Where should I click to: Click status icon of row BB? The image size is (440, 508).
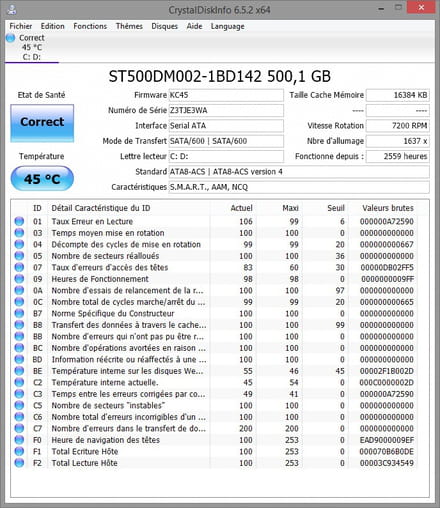[x=19, y=336]
